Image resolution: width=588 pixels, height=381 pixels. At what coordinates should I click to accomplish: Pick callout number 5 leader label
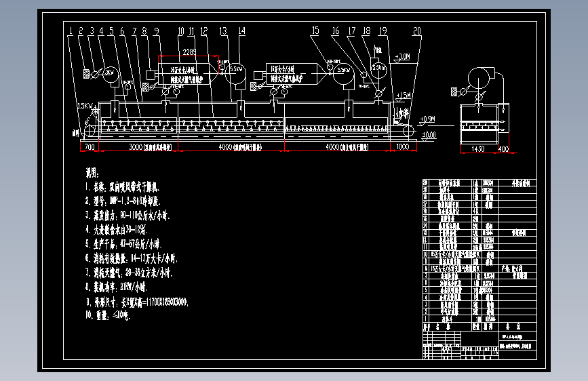111,31
